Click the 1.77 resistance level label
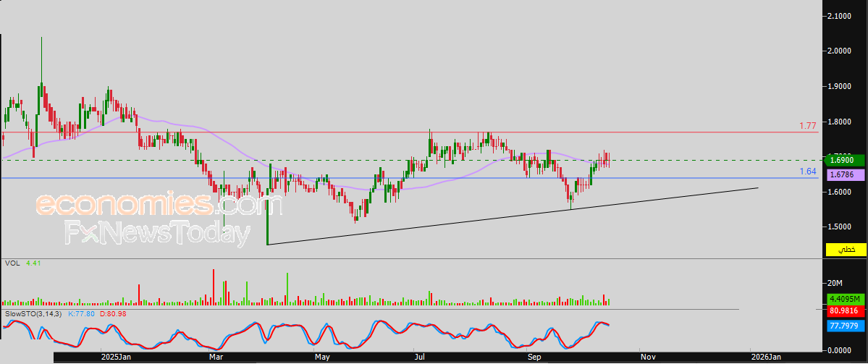The height and width of the screenshot is (364, 868). [x=807, y=126]
